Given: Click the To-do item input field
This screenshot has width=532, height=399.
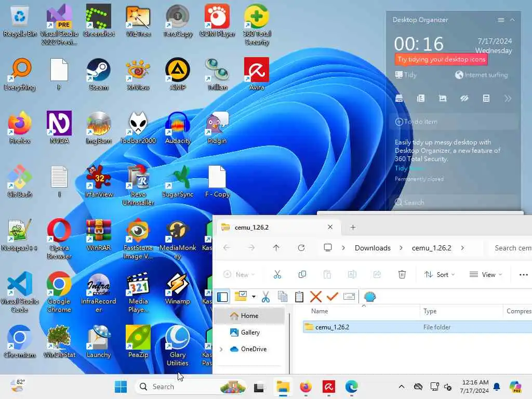Looking at the screenshot, I should click(x=455, y=122).
